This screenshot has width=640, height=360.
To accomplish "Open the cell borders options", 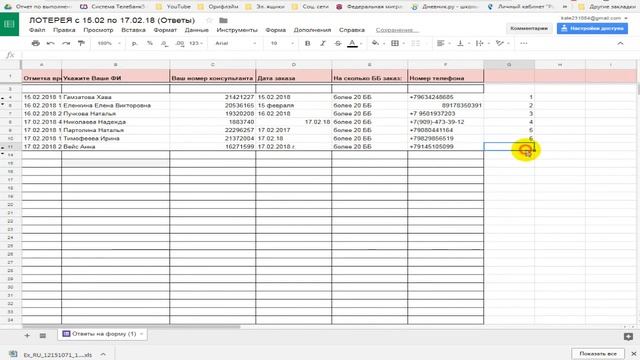I will tap(395, 43).
